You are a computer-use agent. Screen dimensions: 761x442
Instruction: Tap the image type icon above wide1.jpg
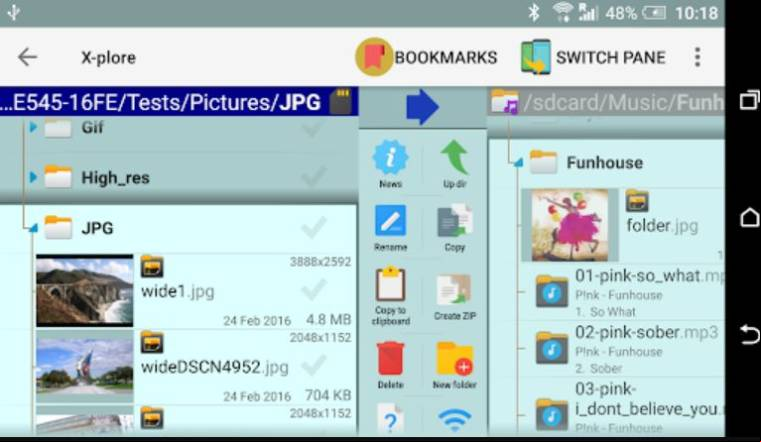click(152, 266)
